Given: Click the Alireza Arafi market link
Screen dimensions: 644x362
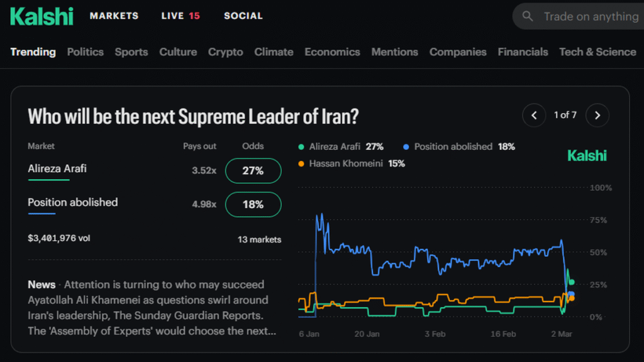Looking at the screenshot, I should (x=57, y=168).
